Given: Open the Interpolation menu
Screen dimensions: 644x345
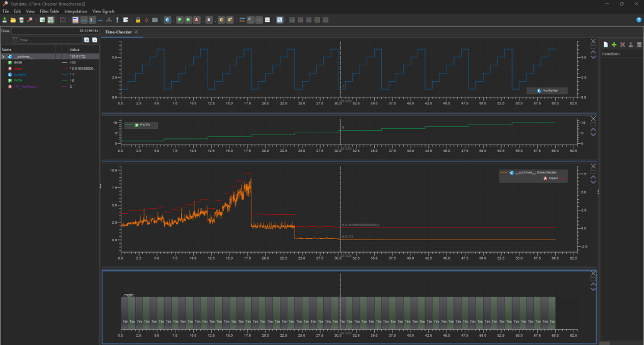Looking at the screenshot, I should tap(75, 11).
